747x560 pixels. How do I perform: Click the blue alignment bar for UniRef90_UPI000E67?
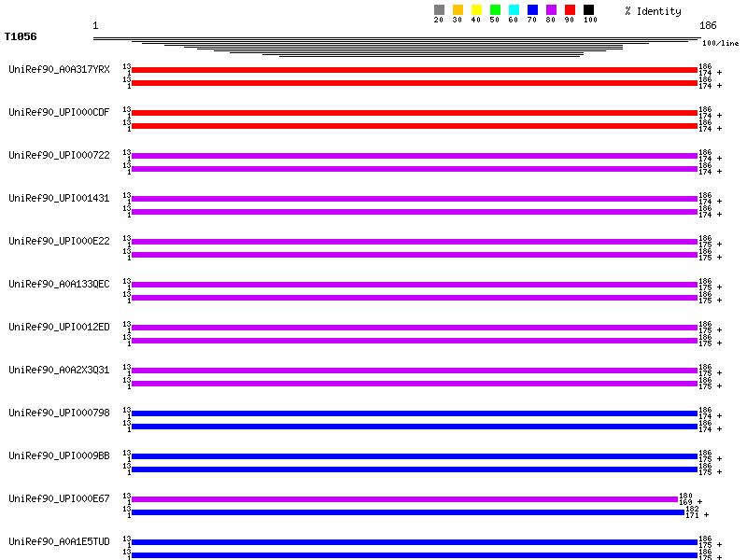pos(407,512)
